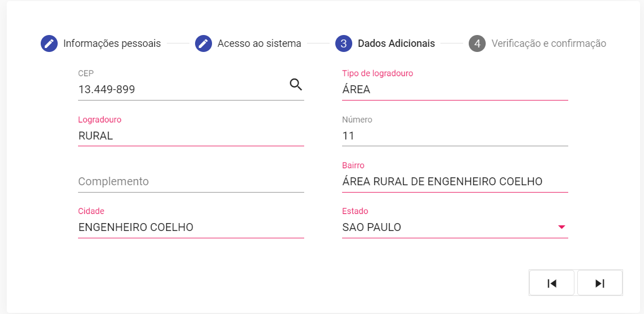Screen dimensions: 644x314
Task: Click the pencil icon for Acesso ao sistema
Action: point(204,43)
